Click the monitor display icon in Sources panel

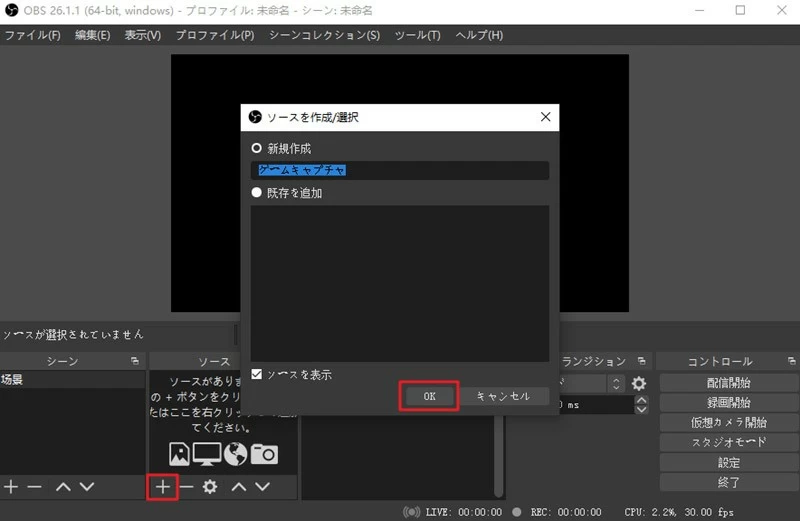pyautogui.click(x=207, y=454)
